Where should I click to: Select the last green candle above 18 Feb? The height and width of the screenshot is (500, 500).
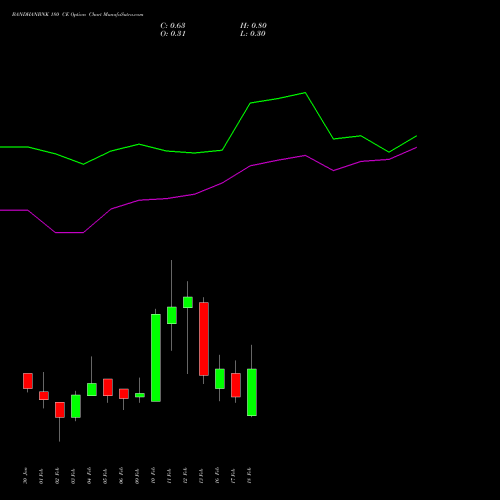[252, 392]
